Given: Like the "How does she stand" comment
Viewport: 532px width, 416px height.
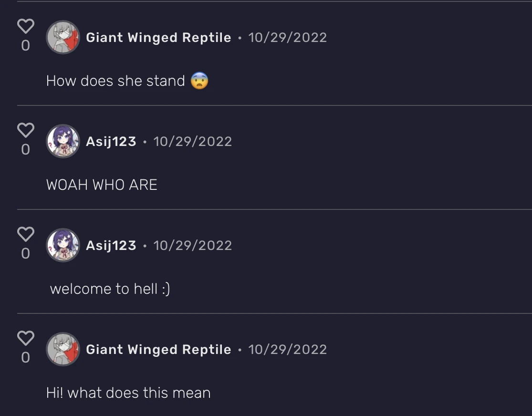Looking at the screenshot, I should tap(26, 26).
